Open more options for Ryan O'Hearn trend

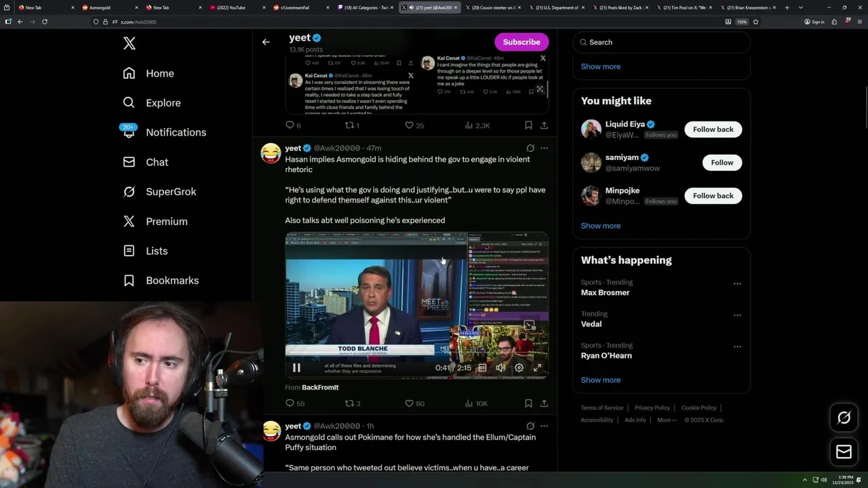737,347
